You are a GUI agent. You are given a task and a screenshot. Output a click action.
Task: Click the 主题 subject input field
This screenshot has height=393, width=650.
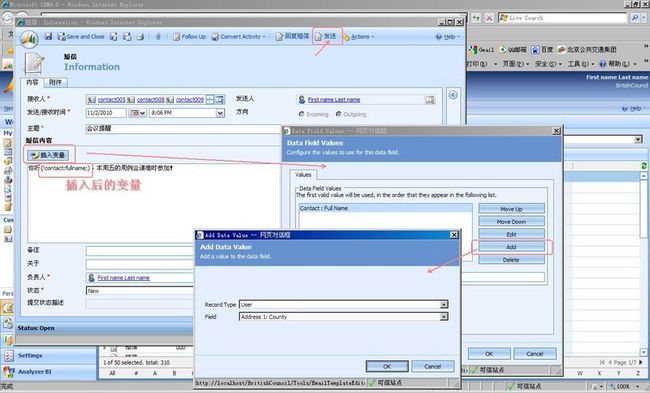183,129
